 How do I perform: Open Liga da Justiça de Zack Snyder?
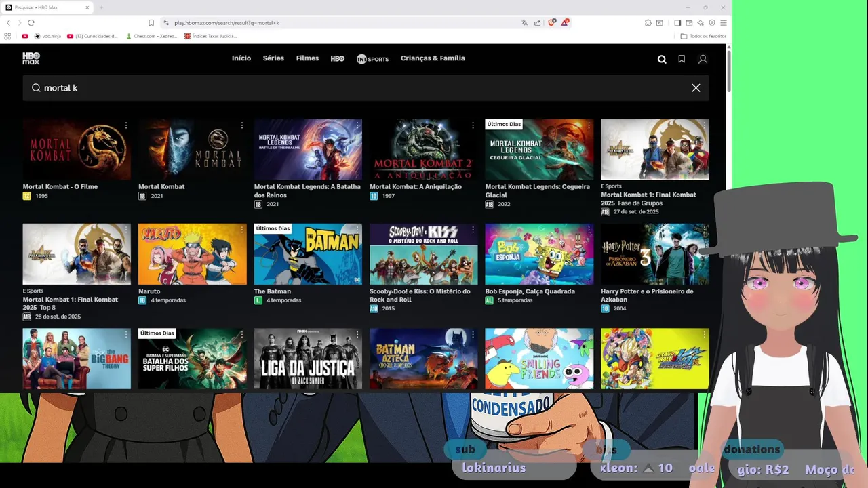click(308, 359)
